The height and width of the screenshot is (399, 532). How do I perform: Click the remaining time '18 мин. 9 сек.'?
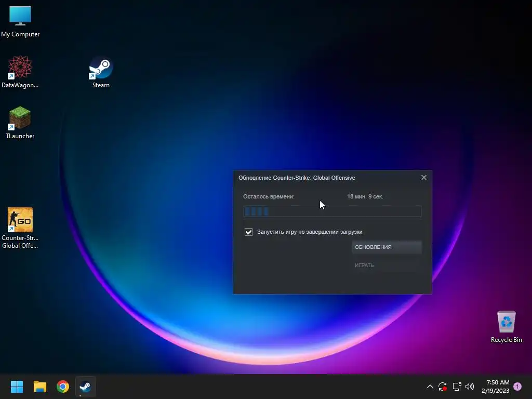tap(365, 196)
